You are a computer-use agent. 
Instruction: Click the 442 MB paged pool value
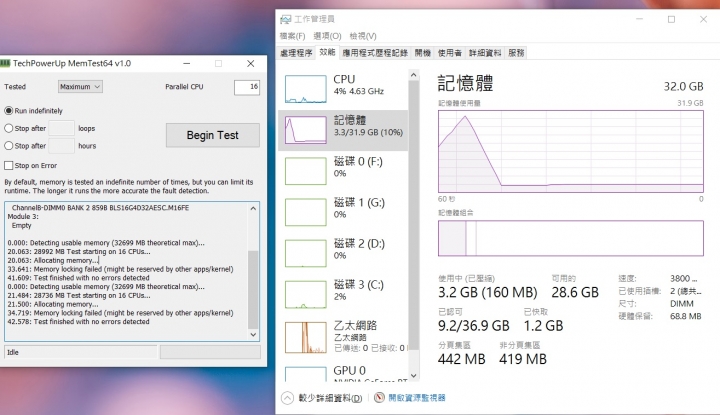[461, 359]
